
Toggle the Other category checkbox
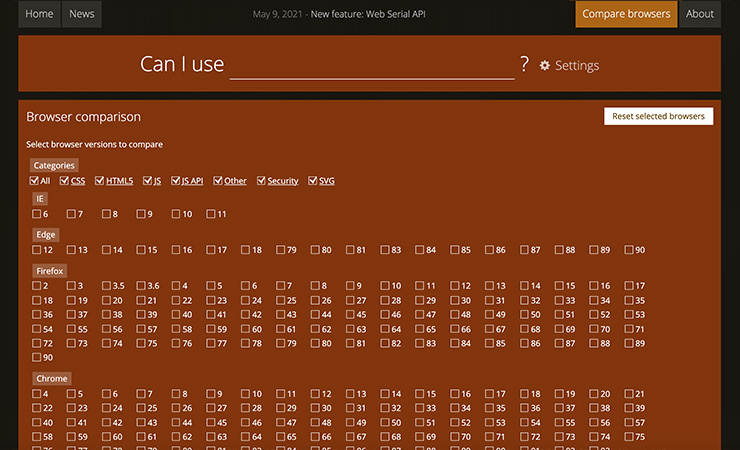pos(217,180)
